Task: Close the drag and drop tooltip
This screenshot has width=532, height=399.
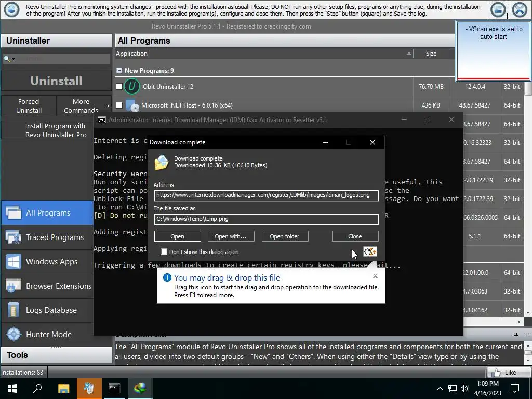Action: click(x=375, y=276)
